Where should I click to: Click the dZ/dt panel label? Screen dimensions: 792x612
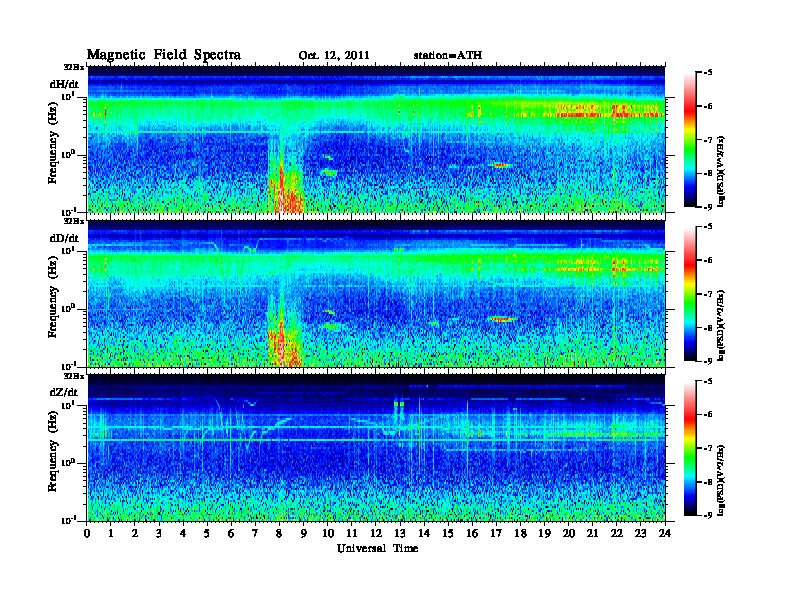click(64, 392)
